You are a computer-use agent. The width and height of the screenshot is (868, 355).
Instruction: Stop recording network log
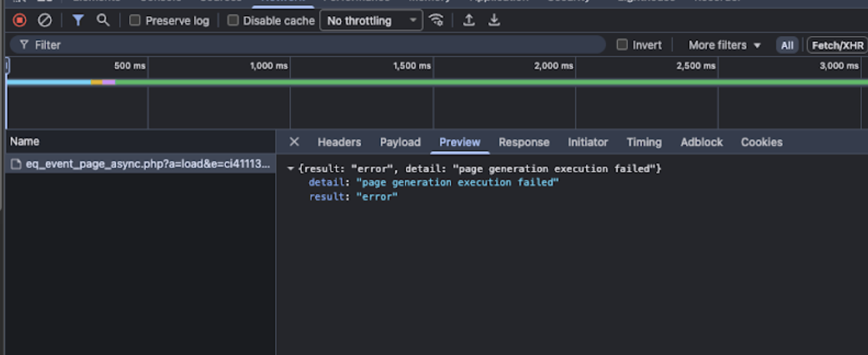20,20
